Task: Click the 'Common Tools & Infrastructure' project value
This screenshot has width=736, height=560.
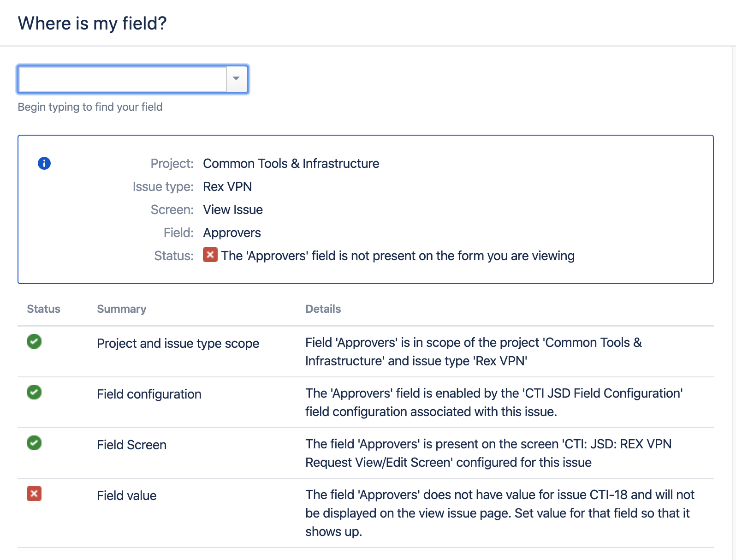Action: 291,164
